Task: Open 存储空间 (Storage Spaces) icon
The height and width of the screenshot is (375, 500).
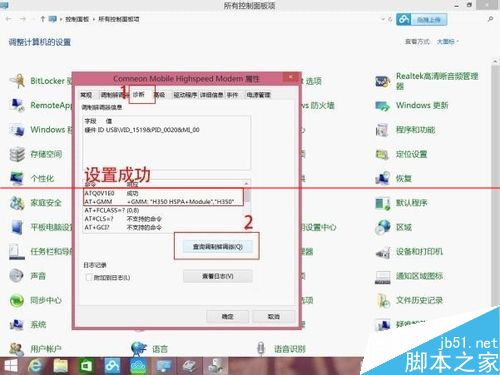Action: (x=17, y=154)
